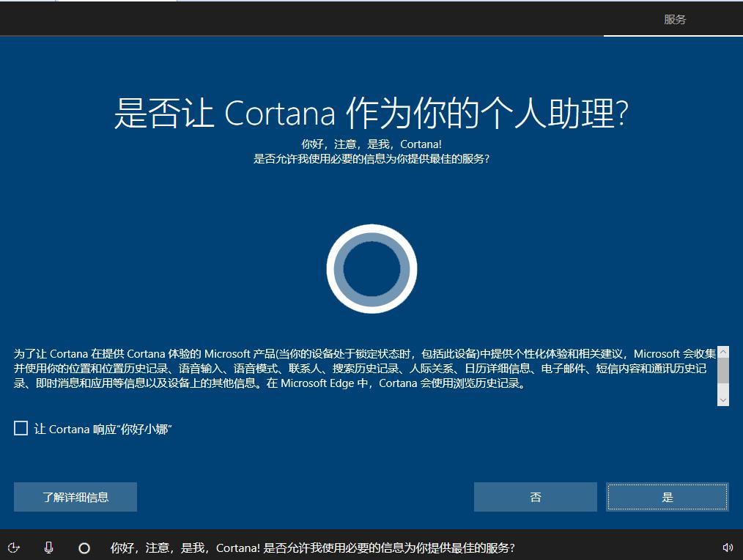
Task: Click the heading 是否让 Cortana 作为你的个人助理
Action: pos(371,110)
